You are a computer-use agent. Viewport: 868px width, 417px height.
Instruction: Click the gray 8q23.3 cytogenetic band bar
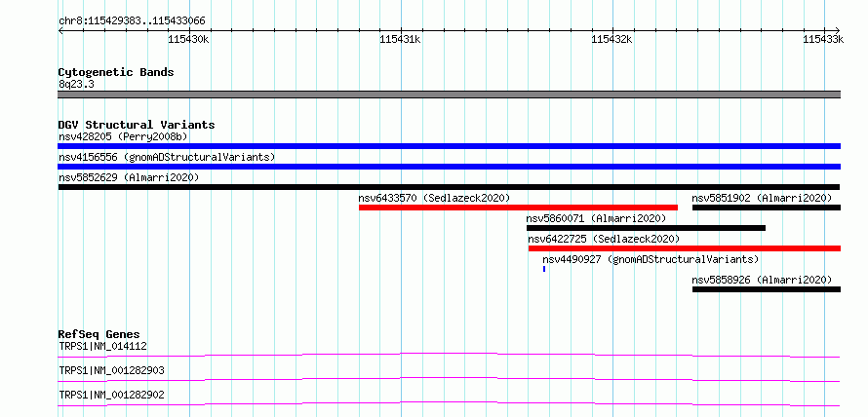449,95
